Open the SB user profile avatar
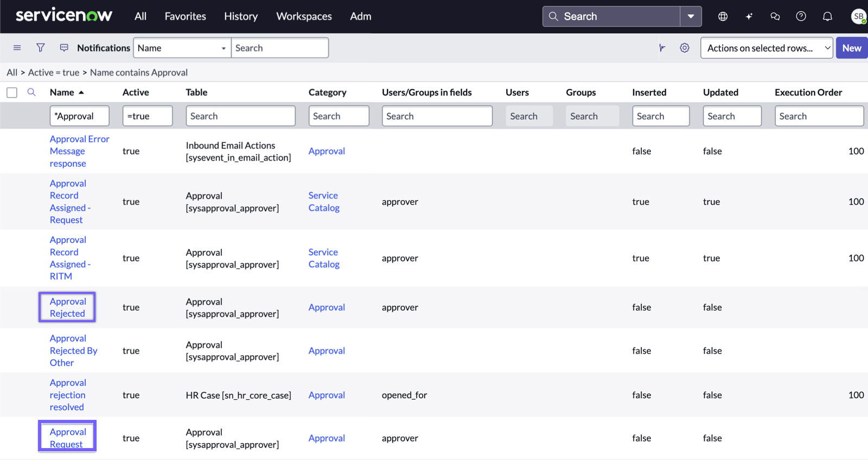This screenshot has height=460, width=868. click(x=858, y=16)
